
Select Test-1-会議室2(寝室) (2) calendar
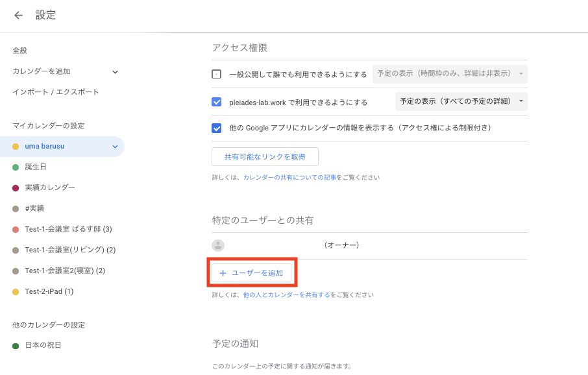tap(65, 271)
